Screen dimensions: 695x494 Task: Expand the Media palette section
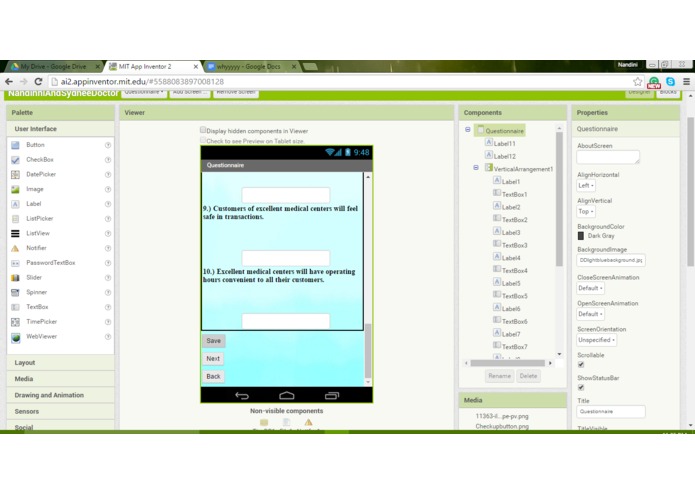pos(60,379)
